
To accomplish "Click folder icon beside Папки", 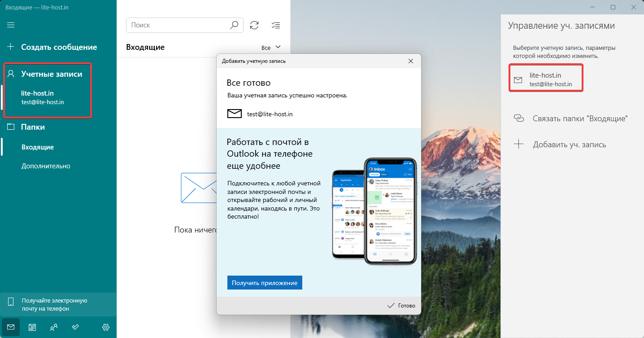I will coord(11,127).
